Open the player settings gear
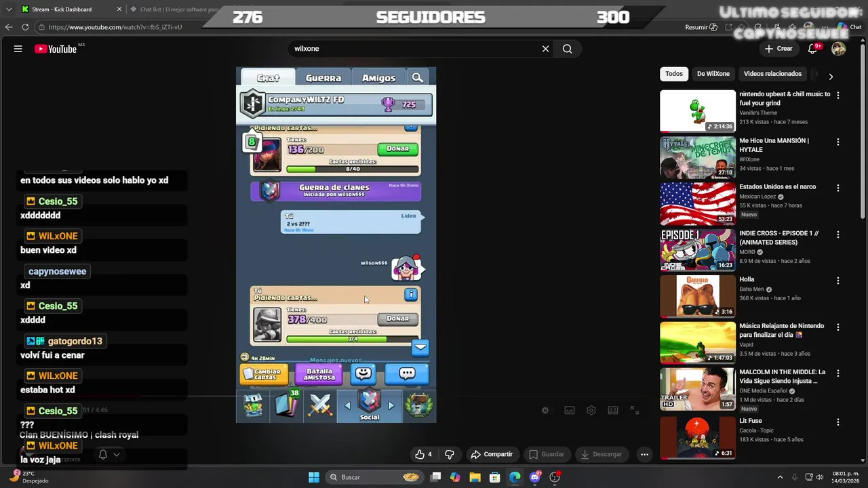This screenshot has width=868, height=488. coord(591,410)
